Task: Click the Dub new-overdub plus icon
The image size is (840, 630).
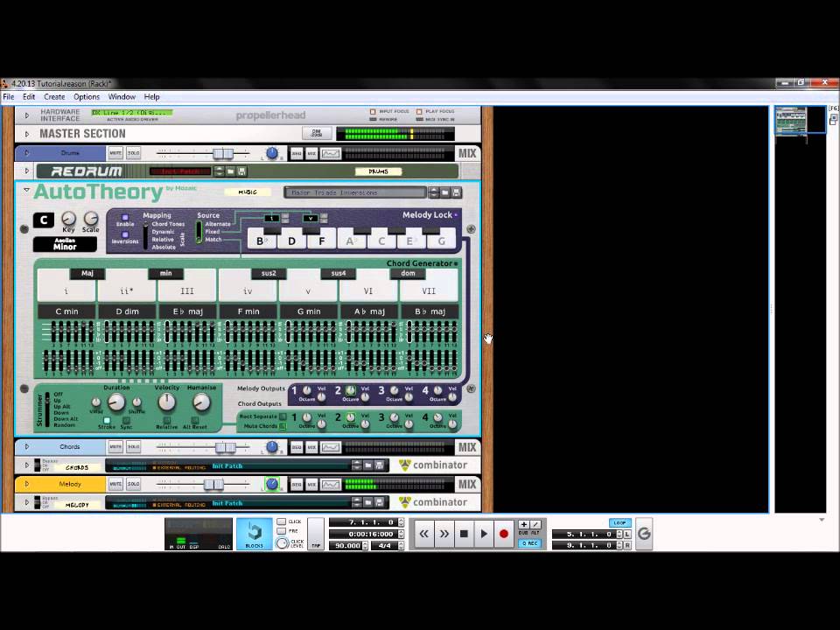Action: (523, 524)
